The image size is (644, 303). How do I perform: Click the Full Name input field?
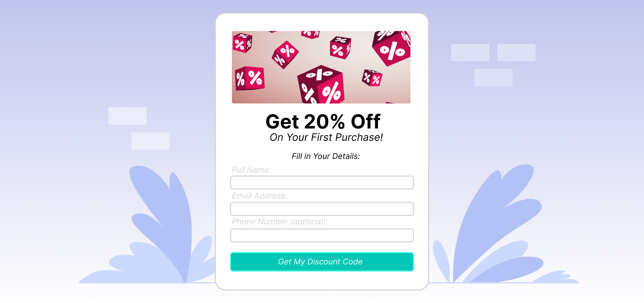[322, 182]
